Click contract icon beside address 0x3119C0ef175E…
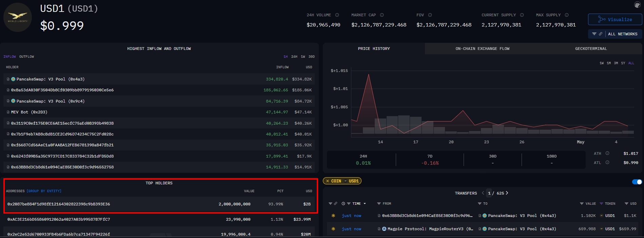Viewport: 644px width, 238px height. click(x=8, y=123)
